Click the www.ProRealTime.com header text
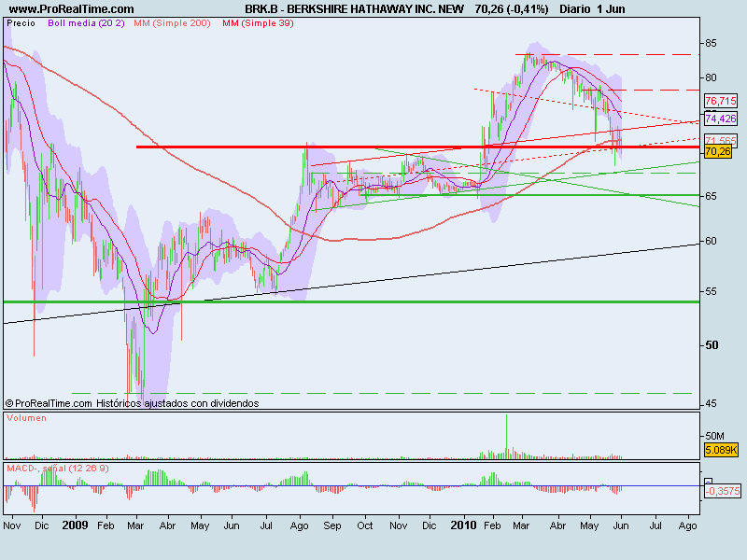Image resolution: width=747 pixels, height=560 pixels. point(72,9)
